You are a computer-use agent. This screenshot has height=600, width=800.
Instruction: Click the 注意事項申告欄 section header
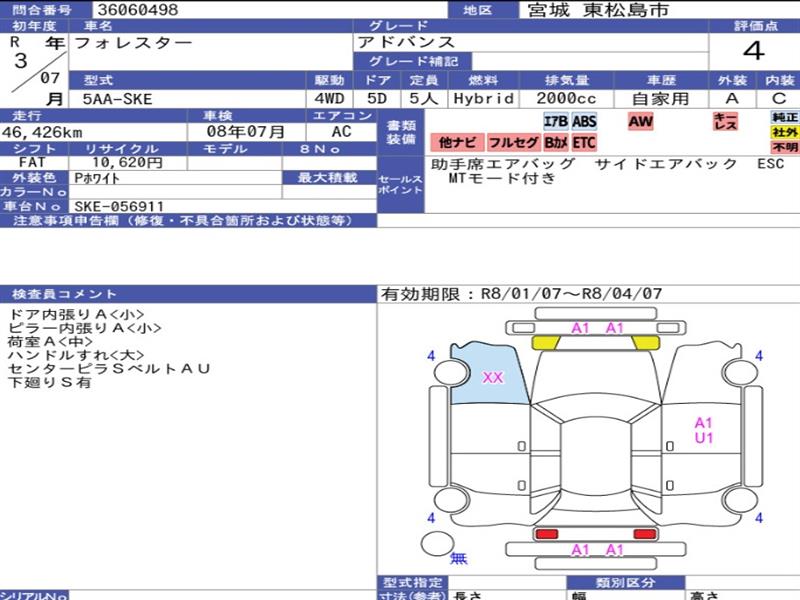tap(188, 220)
